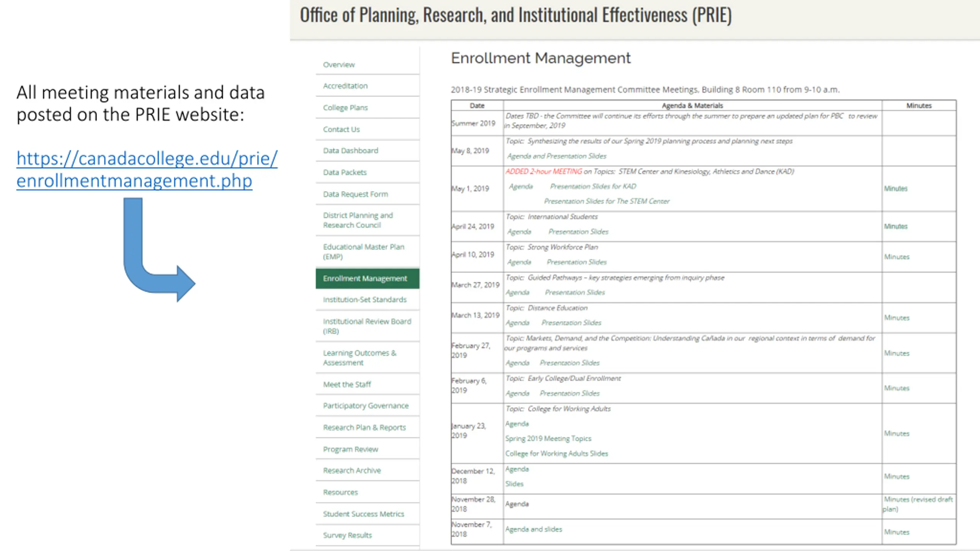Open Minutes (revised draft plan) link
The height and width of the screenshot is (551, 980).
(918, 504)
